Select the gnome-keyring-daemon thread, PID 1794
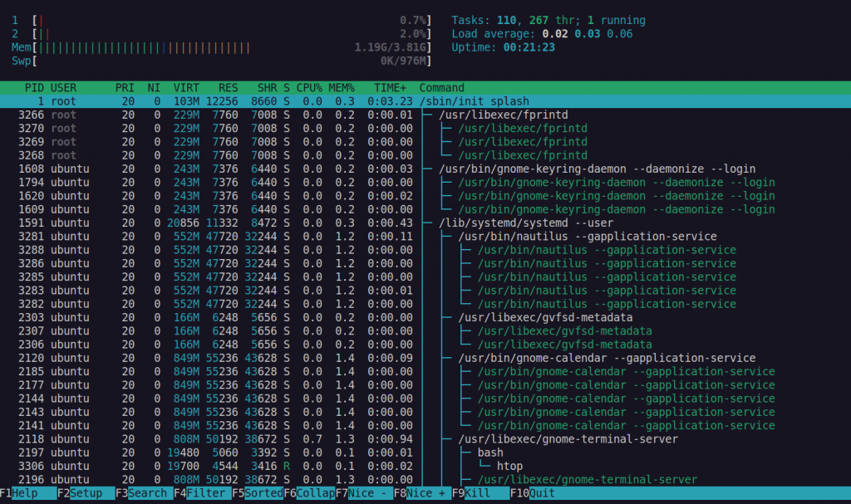 click(425, 183)
